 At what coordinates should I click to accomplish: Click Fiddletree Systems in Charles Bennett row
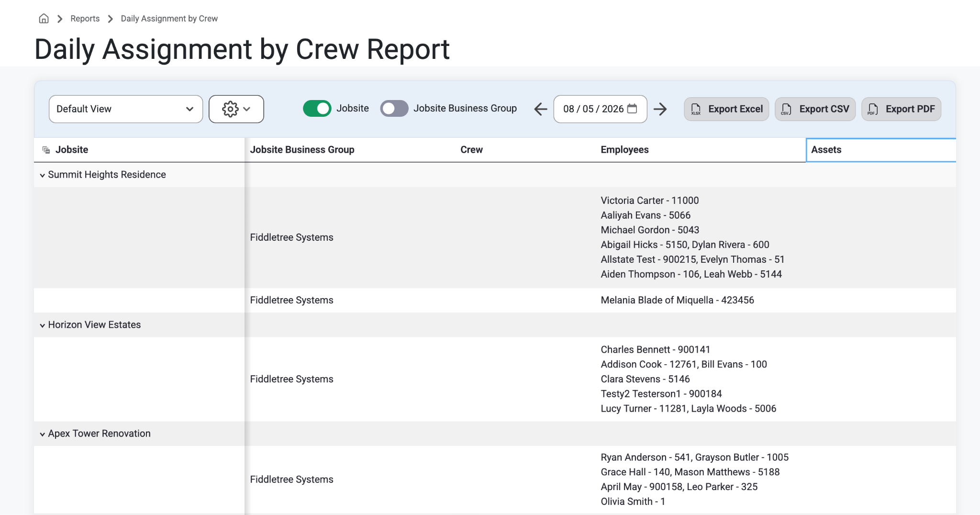tap(291, 379)
